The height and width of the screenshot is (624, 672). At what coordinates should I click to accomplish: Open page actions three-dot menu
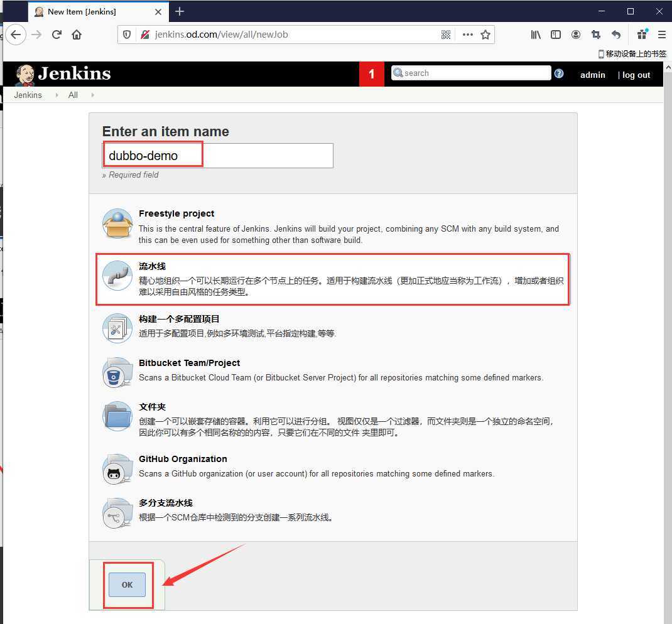point(467,35)
